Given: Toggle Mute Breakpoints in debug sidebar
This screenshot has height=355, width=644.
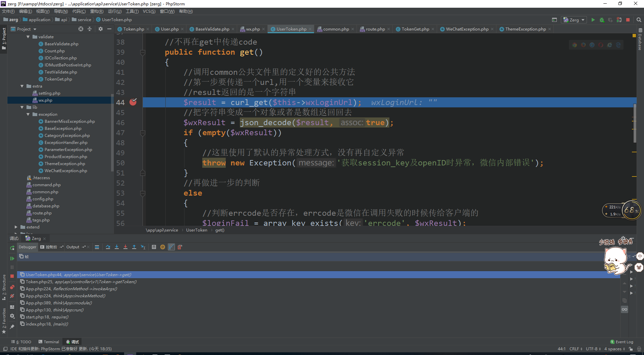Looking at the screenshot, I should [x=12, y=296].
